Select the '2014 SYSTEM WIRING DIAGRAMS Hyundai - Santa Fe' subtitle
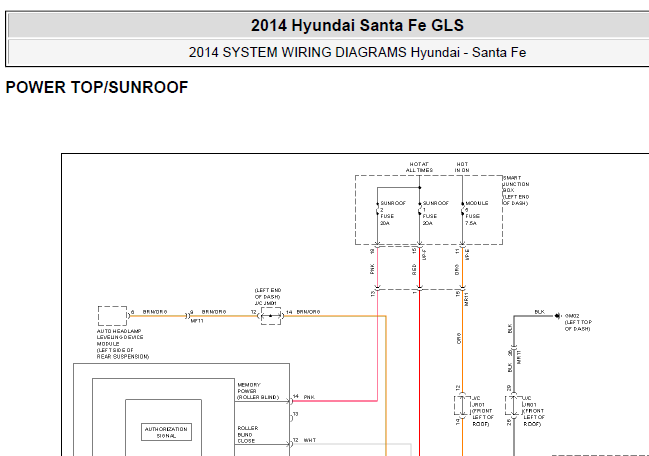The image size is (649, 456). [357, 53]
